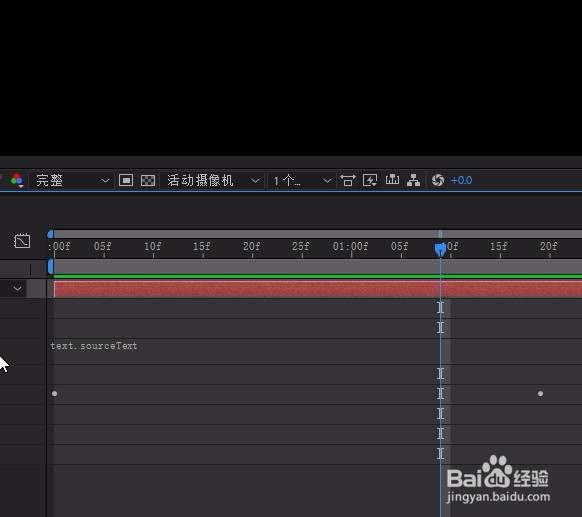Image resolution: width=582 pixels, height=517 pixels.
Task: Select the keyframe dot at layer start
Action: 55,393
